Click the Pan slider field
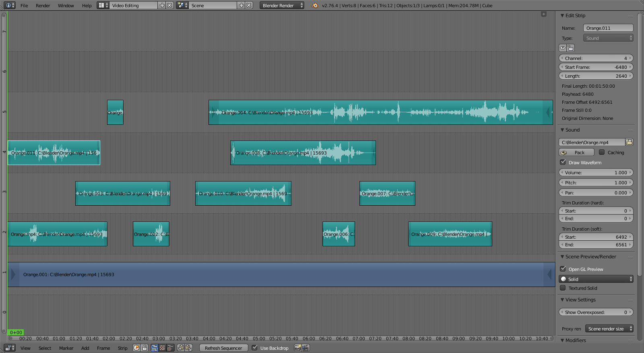The height and width of the screenshot is (353, 644). point(596,193)
